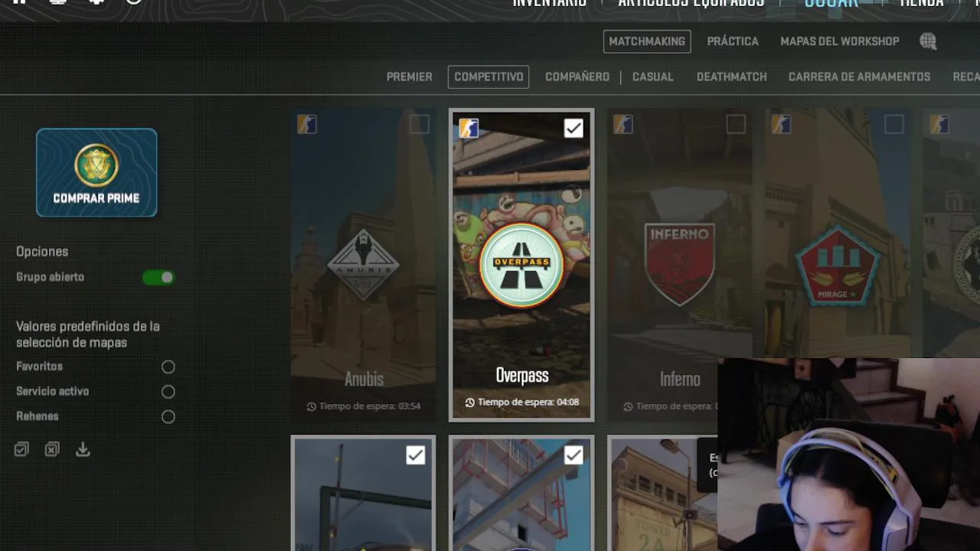Viewport: 980px width, 551px height.
Task: Click the competitive badge icon on Overpass card
Action: coord(469,128)
